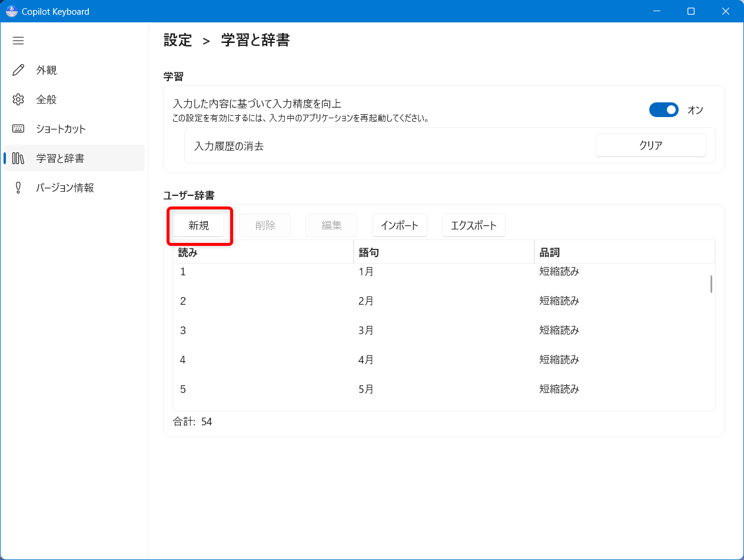Click the インポート button
The height and width of the screenshot is (560, 744).
point(400,225)
